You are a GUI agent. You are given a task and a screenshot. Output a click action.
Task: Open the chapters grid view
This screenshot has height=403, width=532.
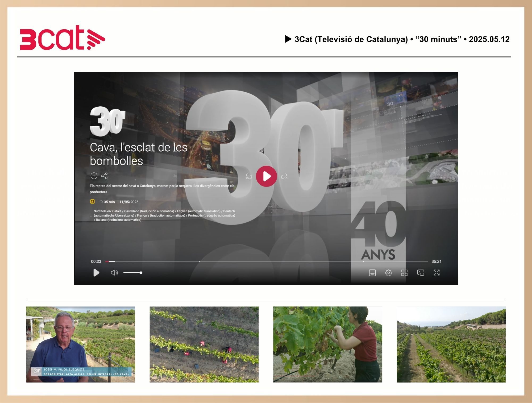(x=404, y=273)
